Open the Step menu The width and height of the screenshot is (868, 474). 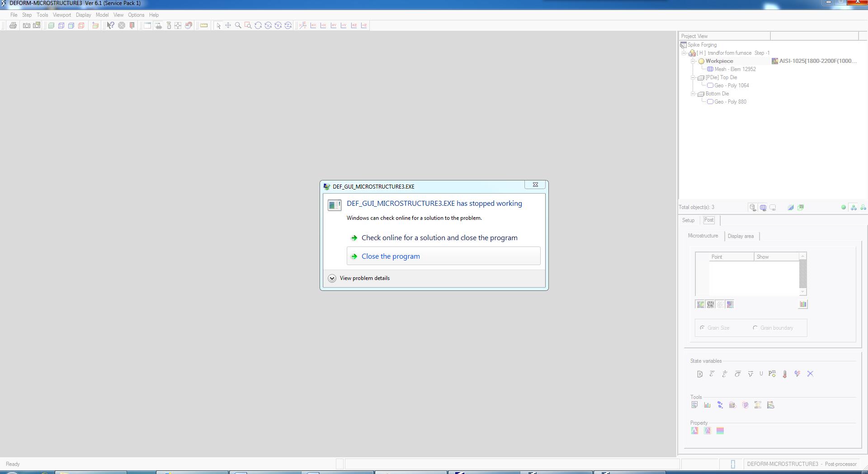tap(27, 15)
